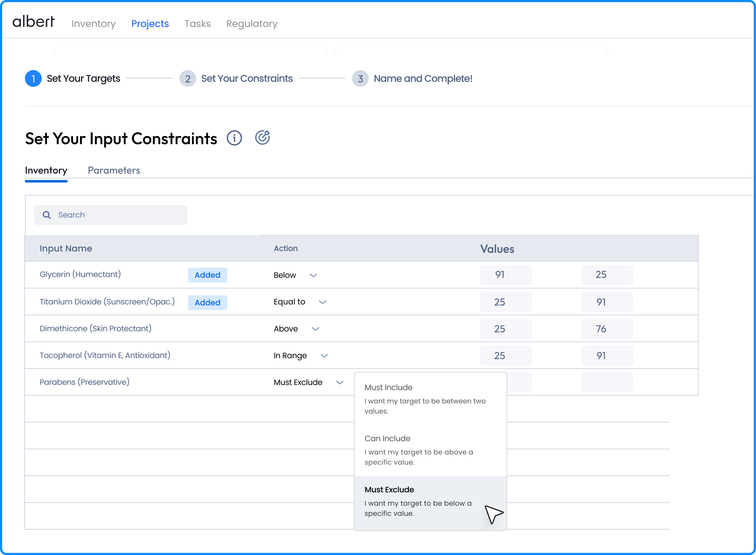Click the step 3 circle, Name and Complete
756x555 pixels.
360,79
